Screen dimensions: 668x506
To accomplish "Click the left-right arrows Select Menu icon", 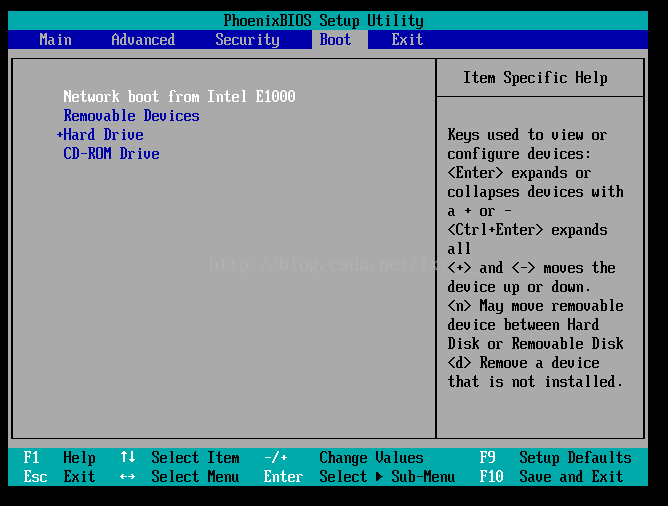I will (128, 477).
